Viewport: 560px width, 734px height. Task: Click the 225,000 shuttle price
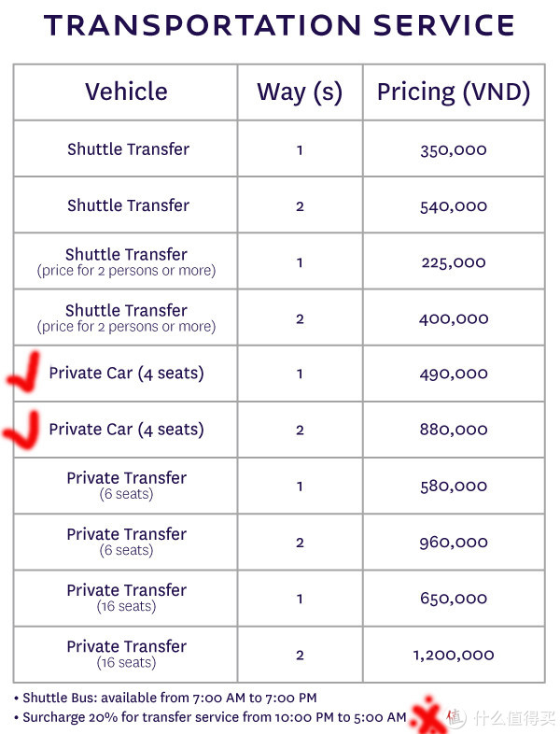(454, 262)
